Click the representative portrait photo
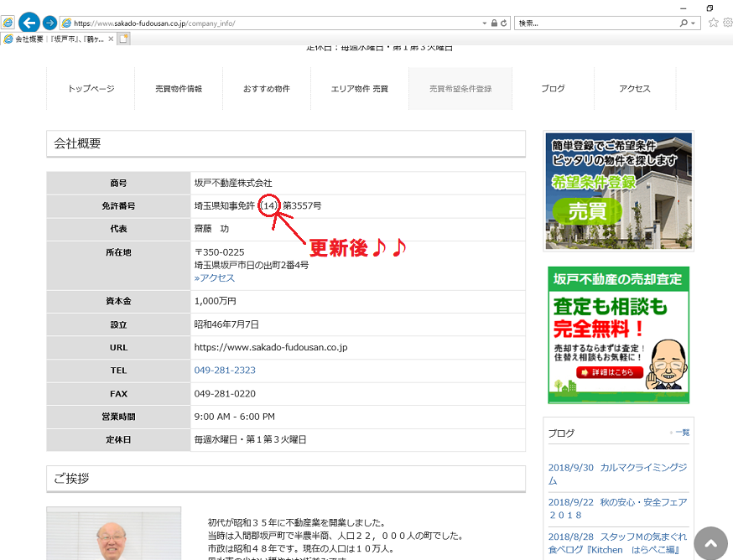This screenshot has height=560, width=733. (113, 533)
